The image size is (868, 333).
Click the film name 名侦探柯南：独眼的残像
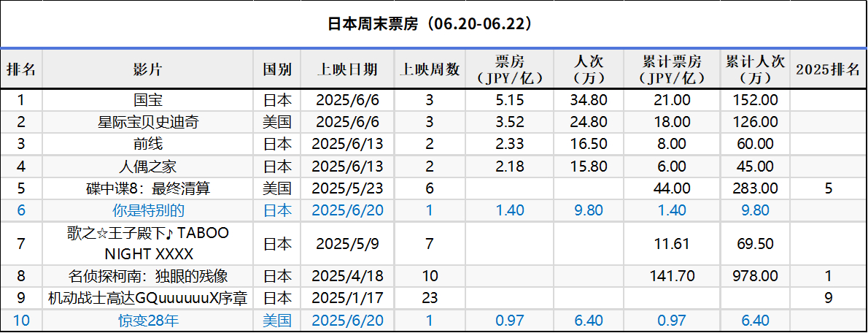[x=148, y=276]
